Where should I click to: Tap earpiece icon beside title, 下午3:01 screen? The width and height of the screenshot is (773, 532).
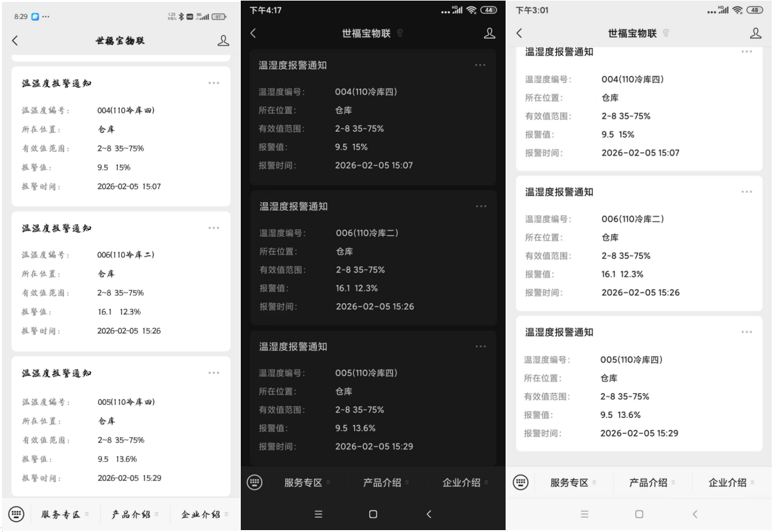click(x=666, y=34)
